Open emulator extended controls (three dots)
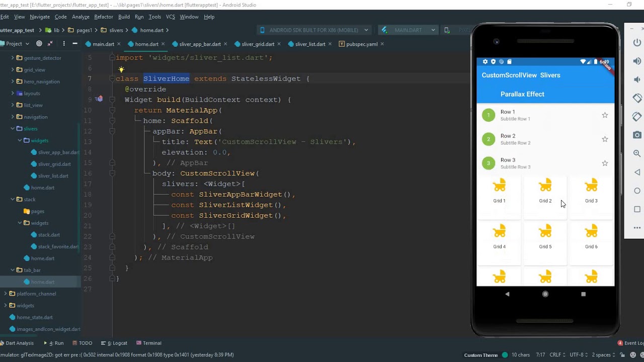 637,228
